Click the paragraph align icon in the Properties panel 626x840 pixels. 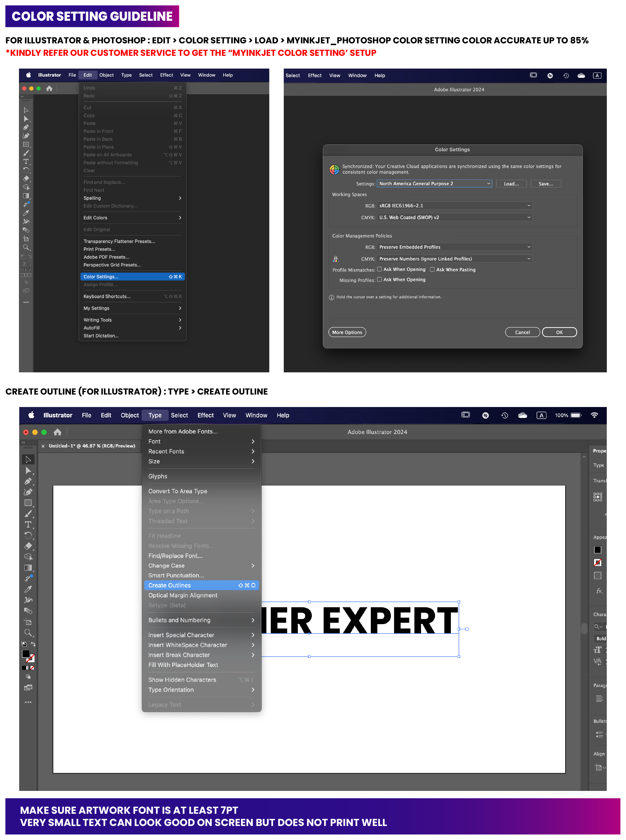click(599, 699)
